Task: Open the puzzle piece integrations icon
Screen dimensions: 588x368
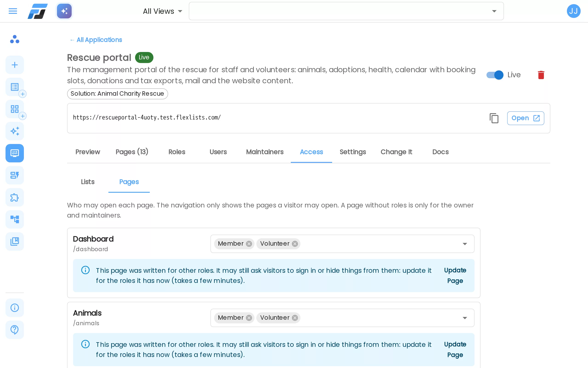Action: [x=15, y=197]
